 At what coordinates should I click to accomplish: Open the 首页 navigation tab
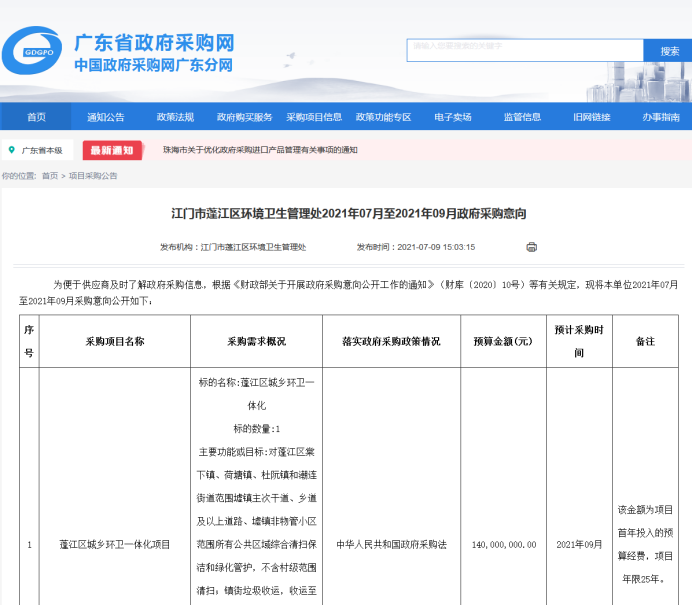36,117
